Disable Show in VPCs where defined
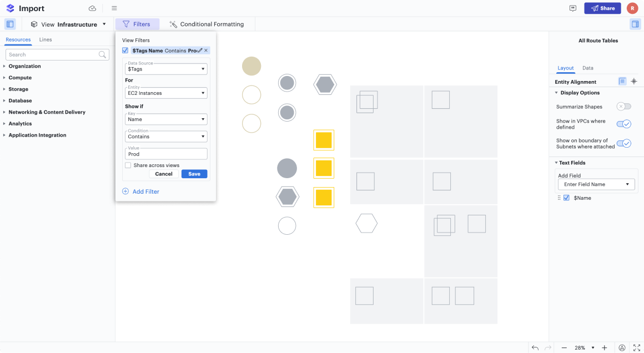 [623, 124]
